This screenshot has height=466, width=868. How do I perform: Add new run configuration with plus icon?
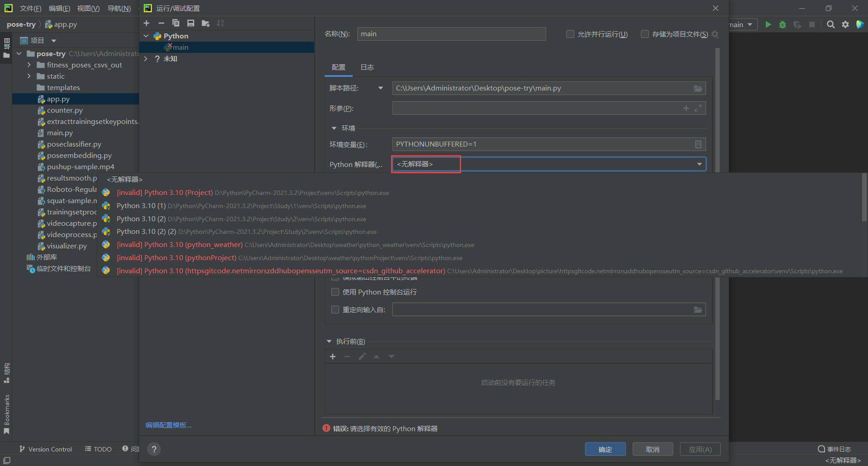(x=146, y=23)
